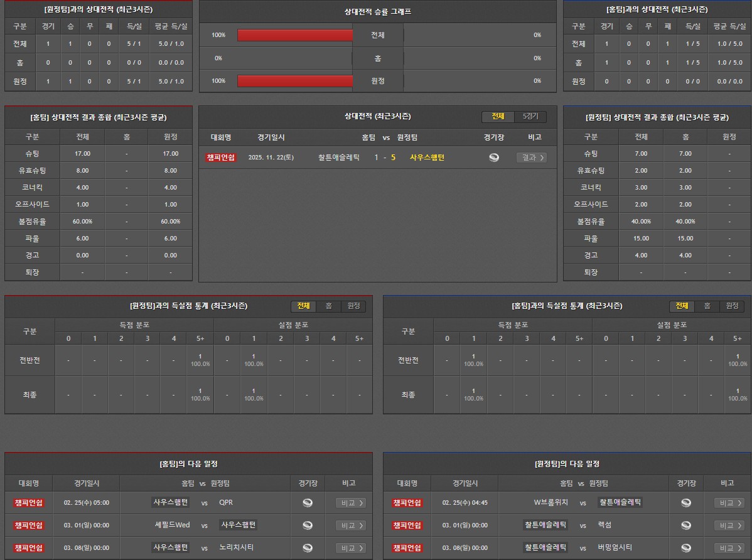Click the red 전체 win-rate bar
The width and height of the screenshot is (752, 560).
295,35
